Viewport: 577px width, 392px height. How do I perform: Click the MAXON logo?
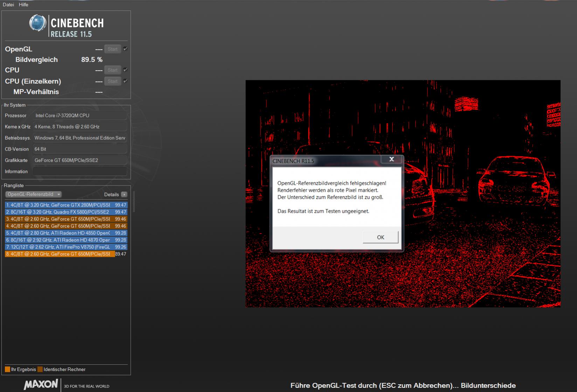[x=41, y=384]
